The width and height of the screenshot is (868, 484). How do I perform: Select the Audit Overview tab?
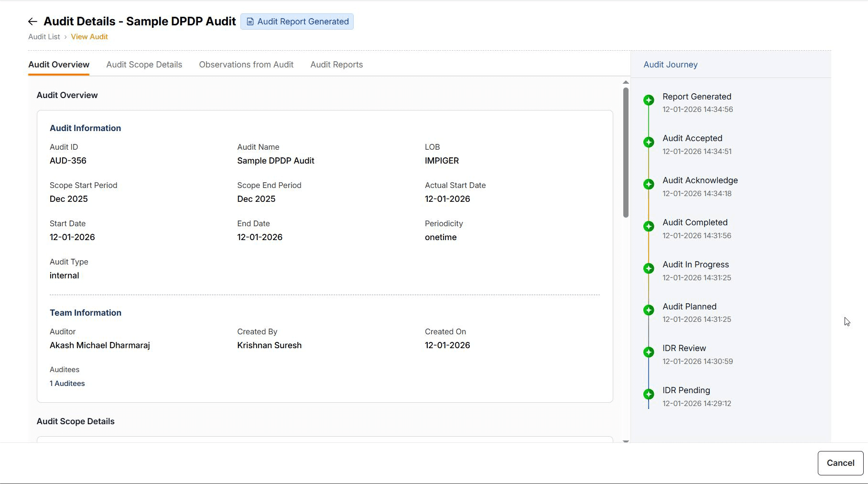(59, 65)
